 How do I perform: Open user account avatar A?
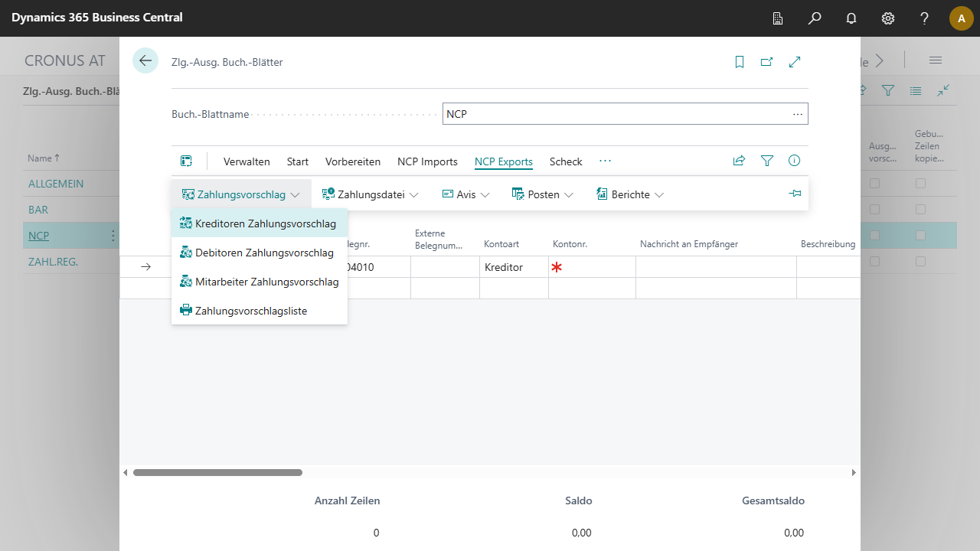point(962,18)
